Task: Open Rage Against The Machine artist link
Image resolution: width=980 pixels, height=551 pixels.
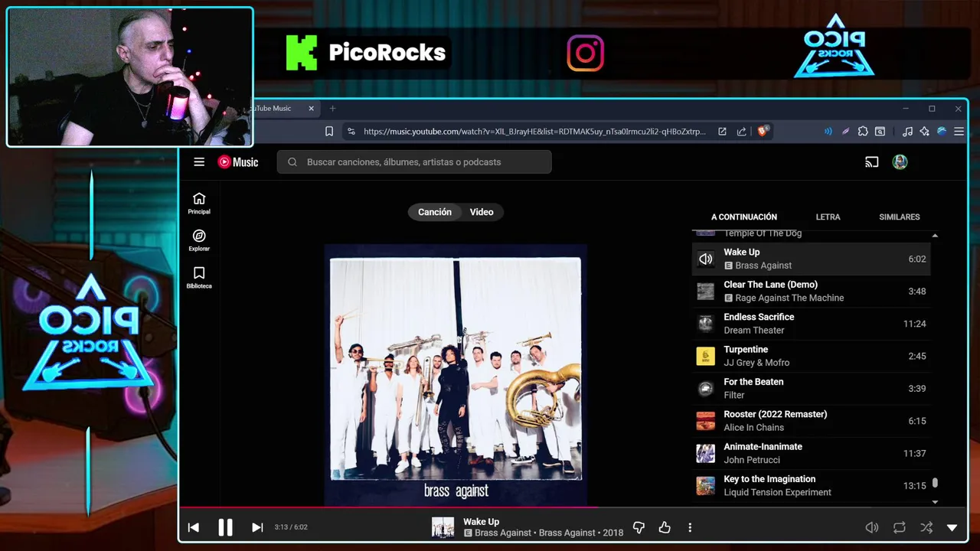Action: point(789,298)
